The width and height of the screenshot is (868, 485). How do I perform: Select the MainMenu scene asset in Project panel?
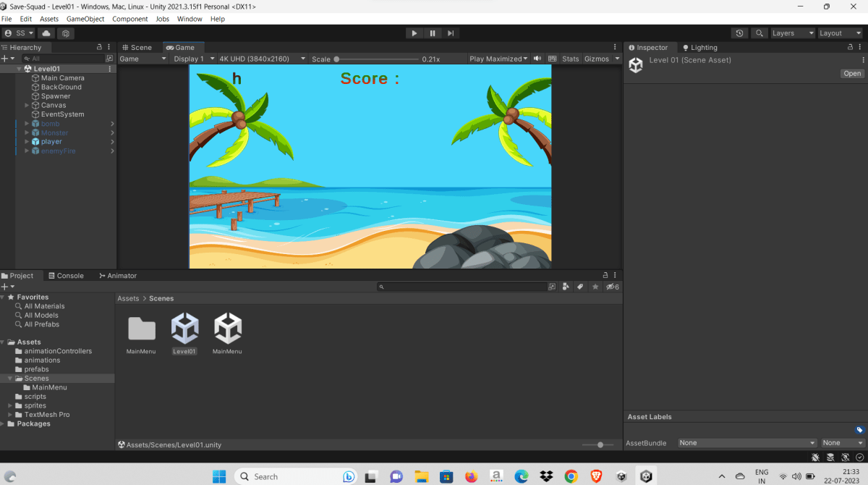[226, 329]
